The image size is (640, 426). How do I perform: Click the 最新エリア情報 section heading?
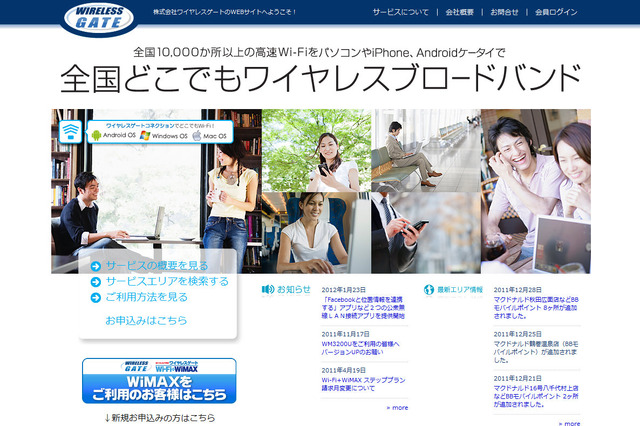click(x=460, y=290)
